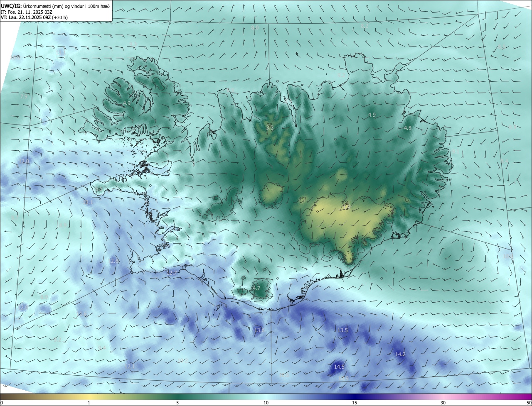Click the pink color scale segment above the 30 tick
Viewport: 532px width, 406px height.
tap(443, 396)
